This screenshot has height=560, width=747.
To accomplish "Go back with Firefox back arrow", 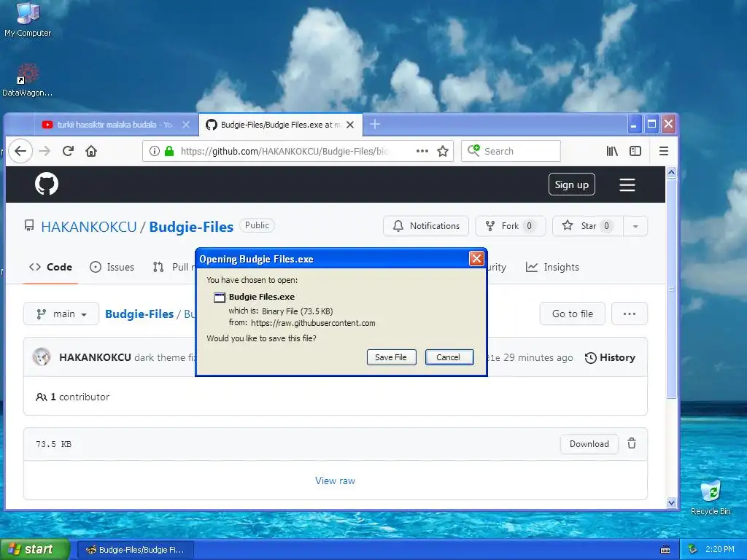I will pyautogui.click(x=20, y=151).
